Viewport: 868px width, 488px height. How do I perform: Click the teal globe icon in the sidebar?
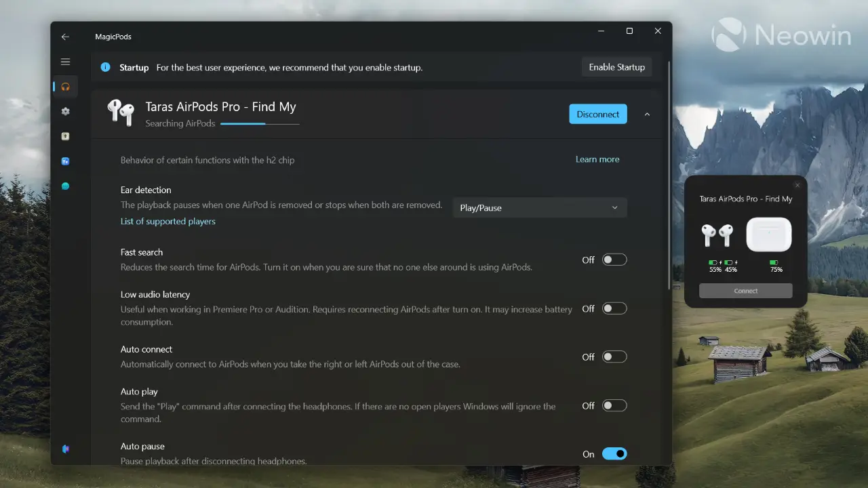click(65, 186)
